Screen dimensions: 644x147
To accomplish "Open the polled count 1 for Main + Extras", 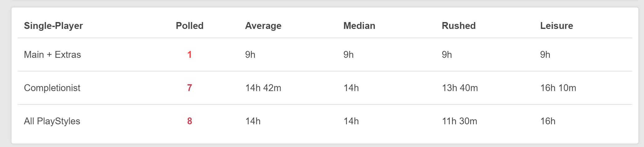I will [190, 55].
